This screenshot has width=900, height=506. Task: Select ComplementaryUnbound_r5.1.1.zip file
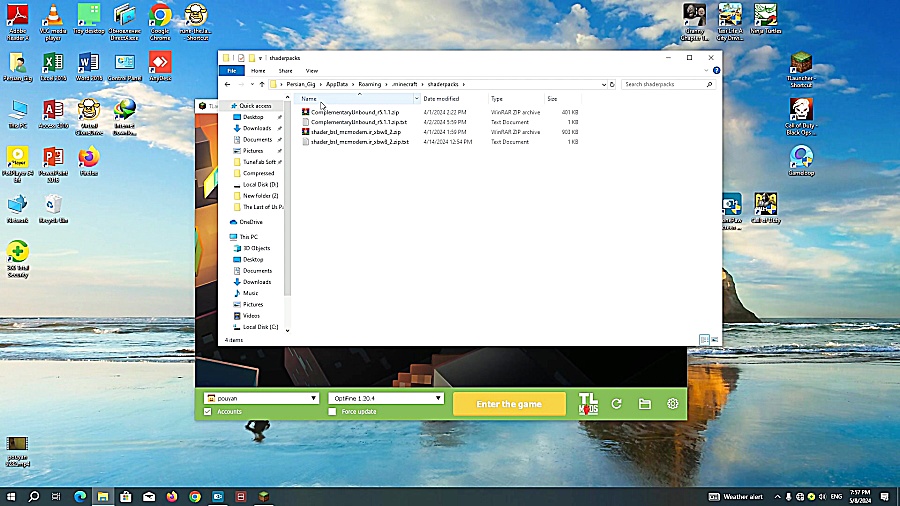coord(355,112)
